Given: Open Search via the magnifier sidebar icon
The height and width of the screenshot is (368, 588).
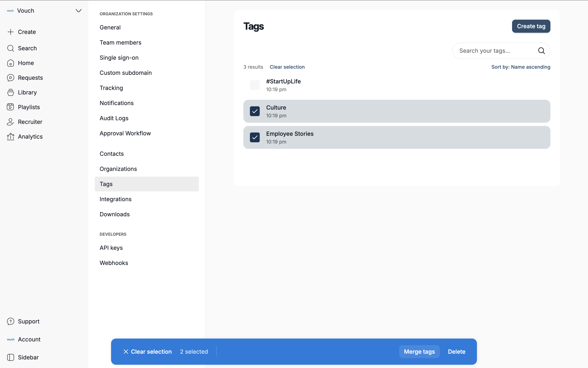Looking at the screenshot, I should tap(10, 48).
